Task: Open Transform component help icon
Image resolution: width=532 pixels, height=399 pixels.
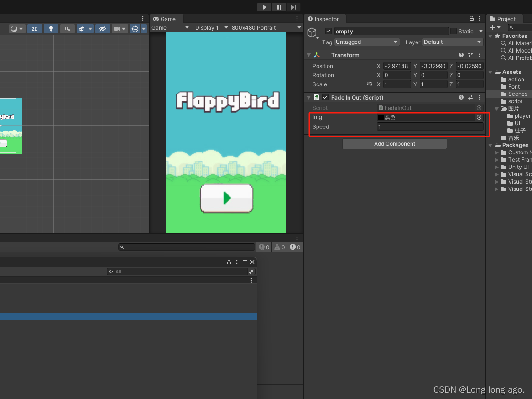Action: pos(461,55)
